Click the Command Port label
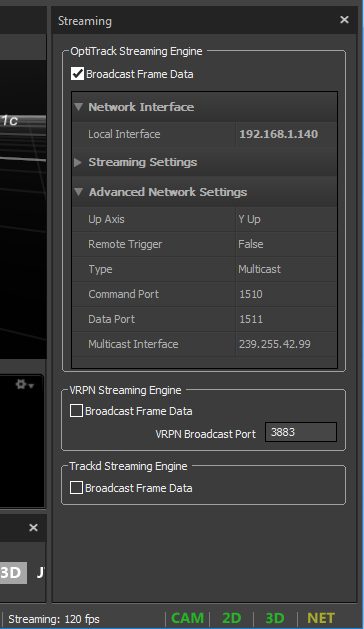The image size is (364, 629). (x=123, y=294)
